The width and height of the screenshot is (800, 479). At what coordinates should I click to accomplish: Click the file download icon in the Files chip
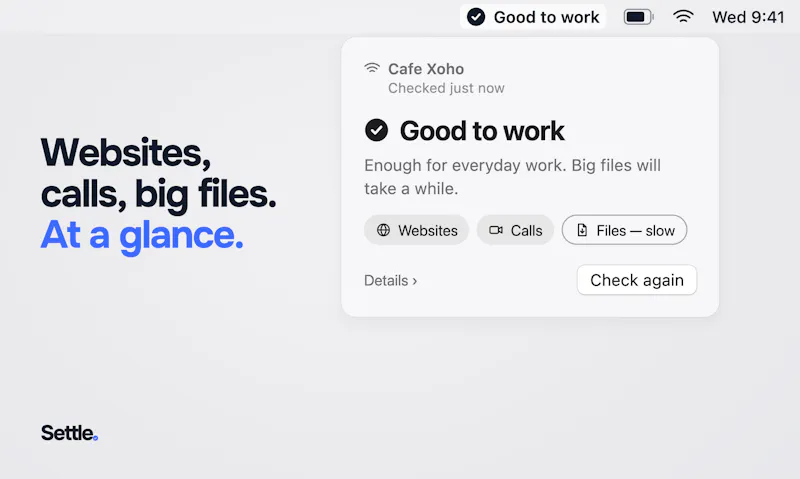pos(582,230)
